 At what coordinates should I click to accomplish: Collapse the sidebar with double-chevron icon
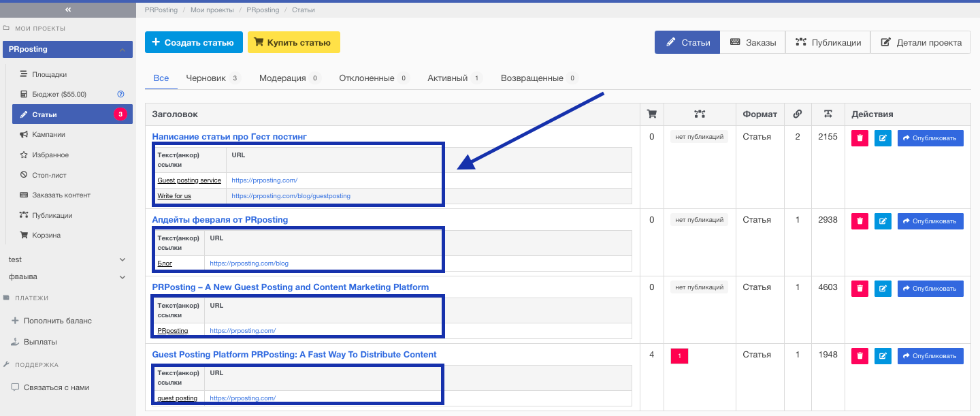[67, 10]
